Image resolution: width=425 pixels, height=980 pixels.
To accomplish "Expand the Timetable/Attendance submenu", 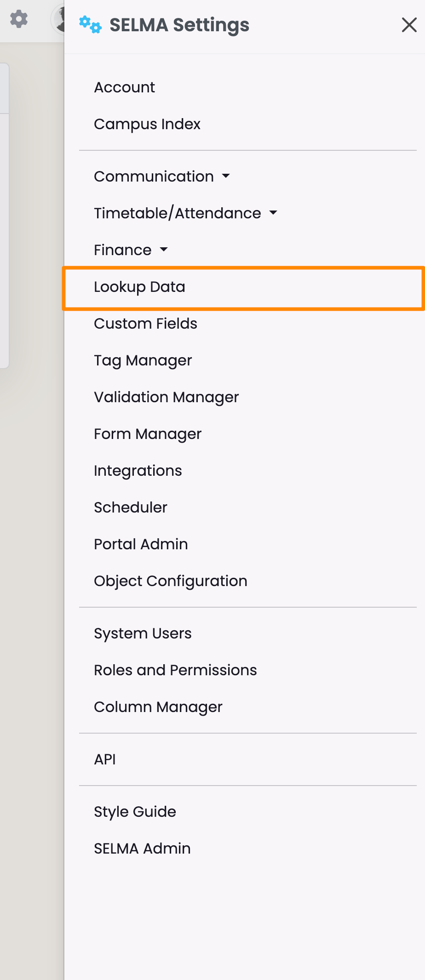I will pos(185,213).
